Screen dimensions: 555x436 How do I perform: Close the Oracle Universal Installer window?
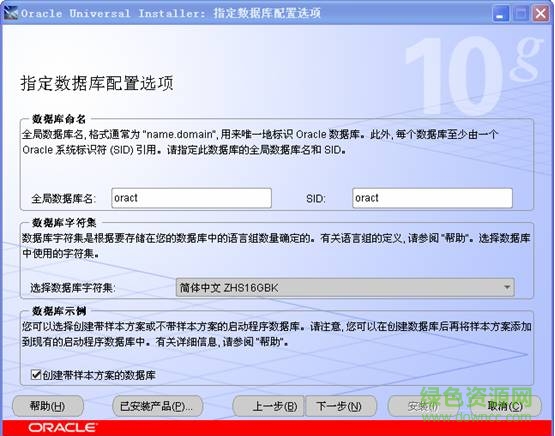tap(540, 14)
